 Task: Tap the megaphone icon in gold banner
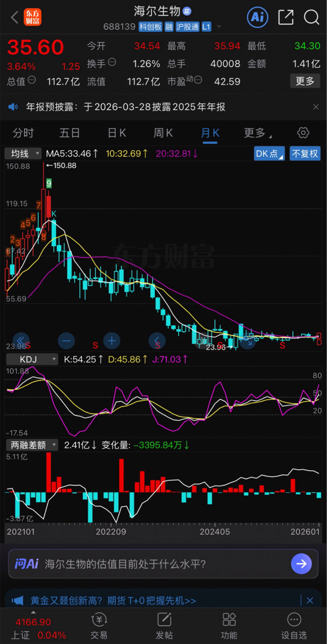17,601
